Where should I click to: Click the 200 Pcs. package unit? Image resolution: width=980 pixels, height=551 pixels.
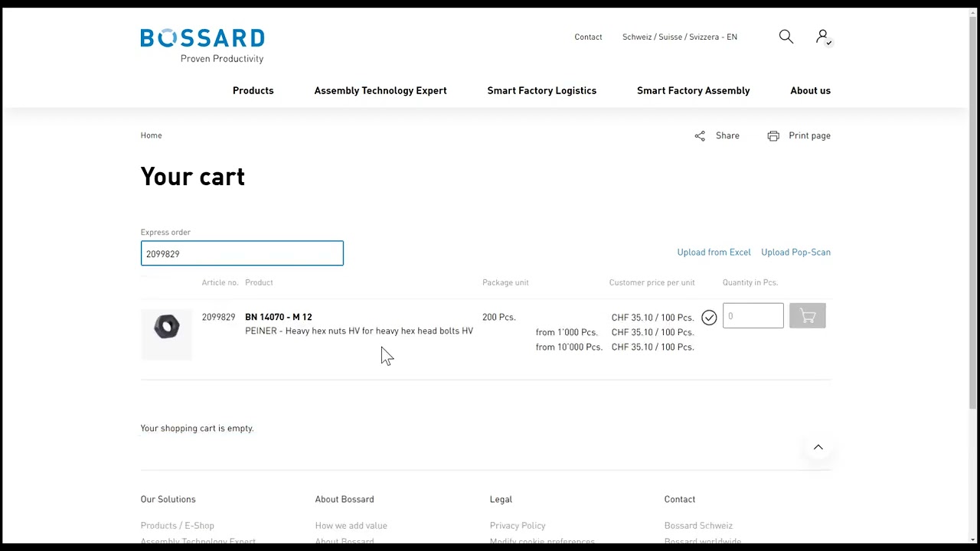(x=499, y=317)
